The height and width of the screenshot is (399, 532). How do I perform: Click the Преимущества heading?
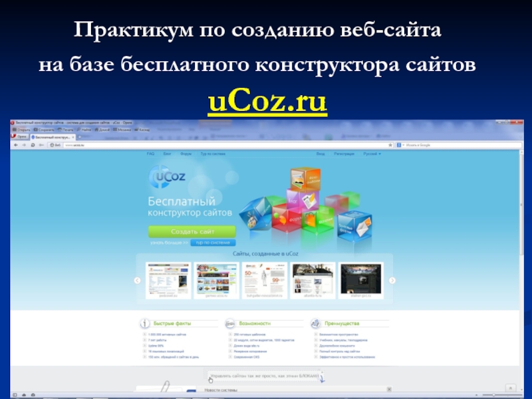point(342,323)
